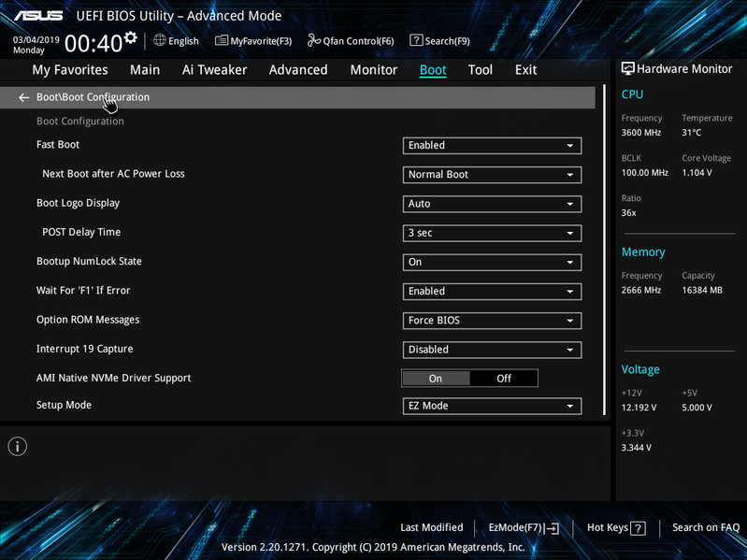Image resolution: width=747 pixels, height=560 pixels.
Task: Open the Tool tab
Action: coord(481,70)
